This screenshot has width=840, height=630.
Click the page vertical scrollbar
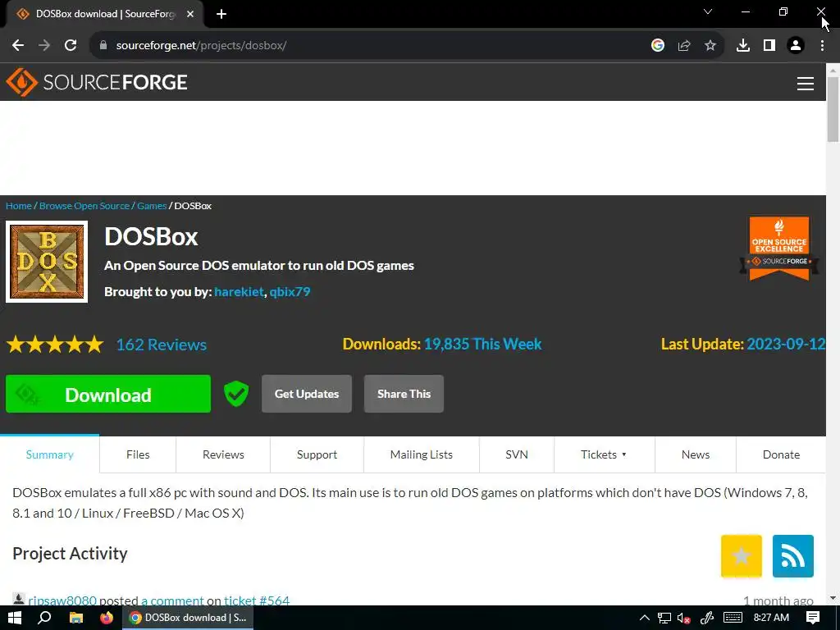pyautogui.click(x=833, y=109)
